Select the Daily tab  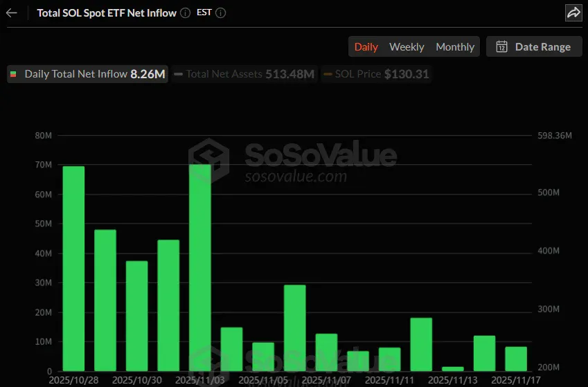pyautogui.click(x=366, y=47)
